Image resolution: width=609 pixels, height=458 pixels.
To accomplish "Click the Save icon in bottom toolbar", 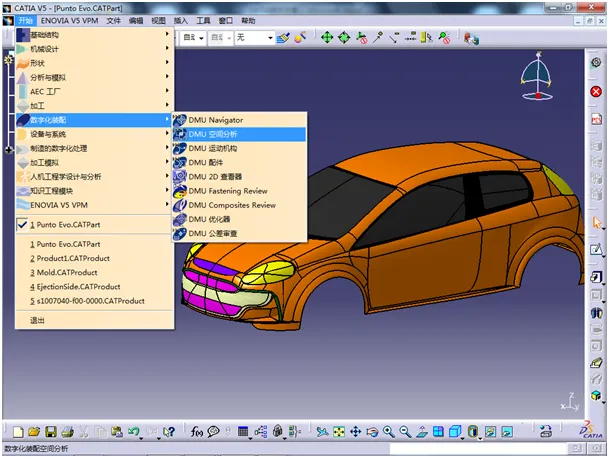I will pyautogui.click(x=50, y=432).
